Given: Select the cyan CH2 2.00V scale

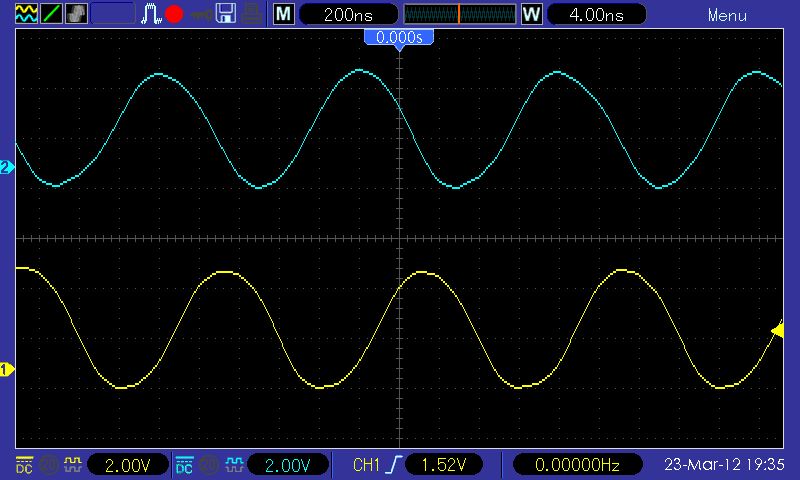Looking at the screenshot, I should coord(288,465).
